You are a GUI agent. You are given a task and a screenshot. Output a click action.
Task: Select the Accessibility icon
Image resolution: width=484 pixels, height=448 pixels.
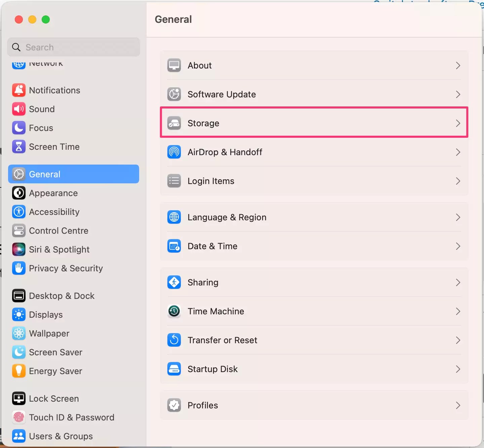tap(19, 212)
